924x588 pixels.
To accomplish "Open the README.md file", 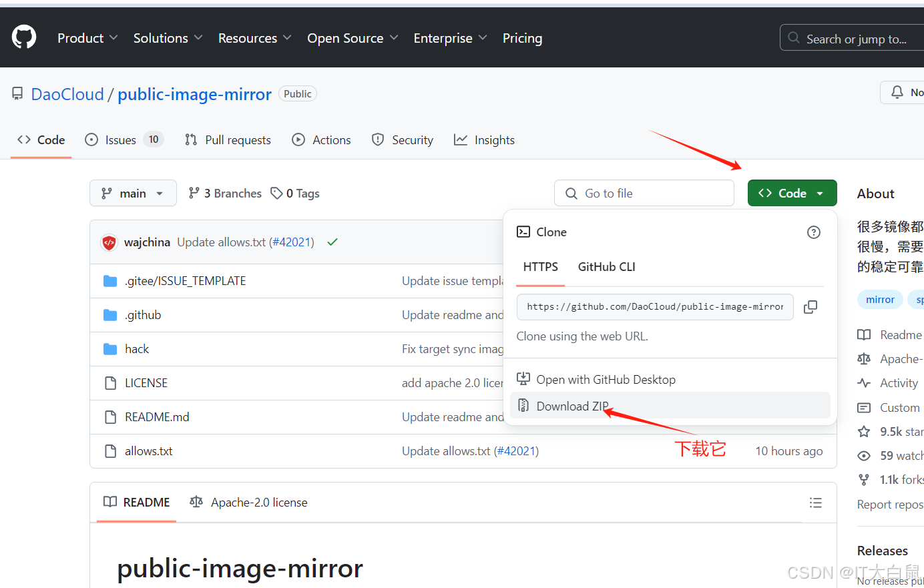I will 157,417.
